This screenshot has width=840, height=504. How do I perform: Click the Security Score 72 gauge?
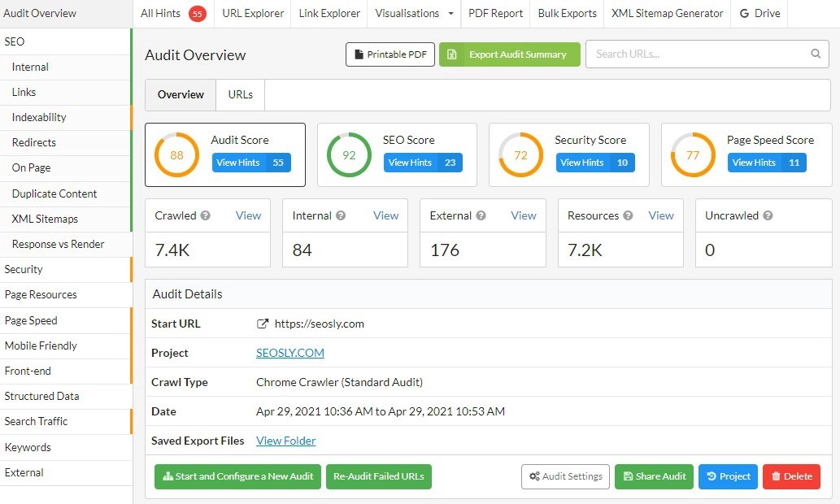click(x=520, y=154)
